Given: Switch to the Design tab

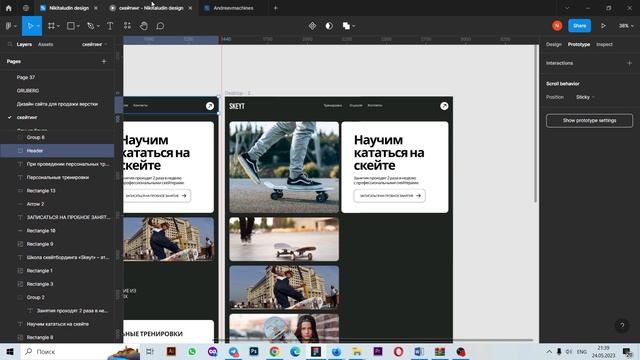Looking at the screenshot, I should 553,44.
